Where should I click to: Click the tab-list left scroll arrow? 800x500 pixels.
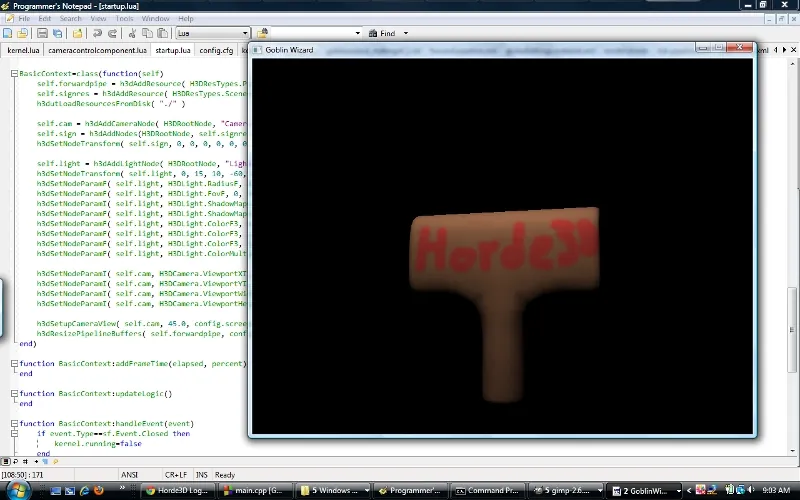(x=776, y=49)
